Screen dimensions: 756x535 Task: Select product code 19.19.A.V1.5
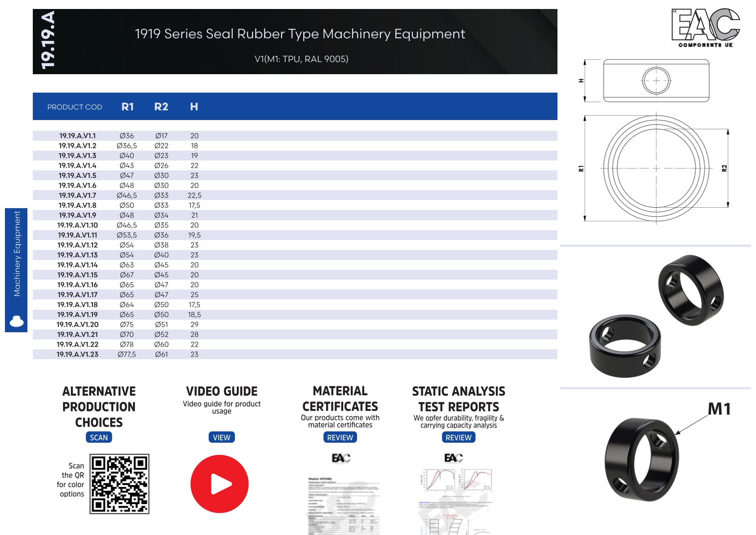(x=77, y=175)
